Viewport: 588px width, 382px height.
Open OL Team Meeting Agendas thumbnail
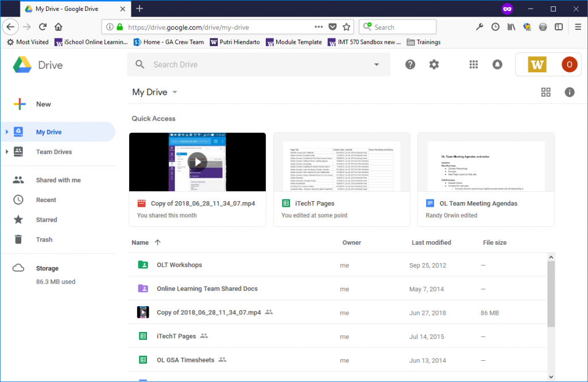(486, 162)
